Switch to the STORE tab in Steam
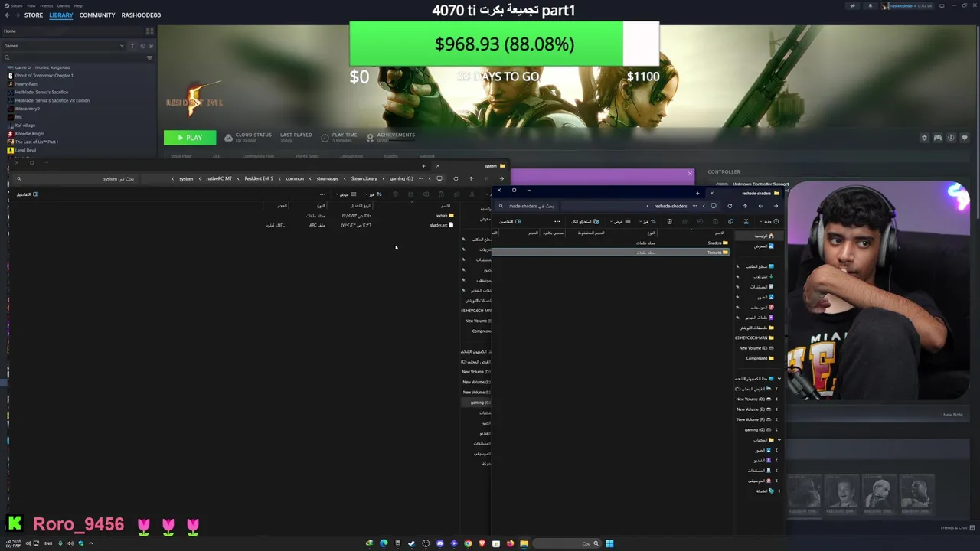This screenshot has width=980, height=551. click(x=34, y=15)
